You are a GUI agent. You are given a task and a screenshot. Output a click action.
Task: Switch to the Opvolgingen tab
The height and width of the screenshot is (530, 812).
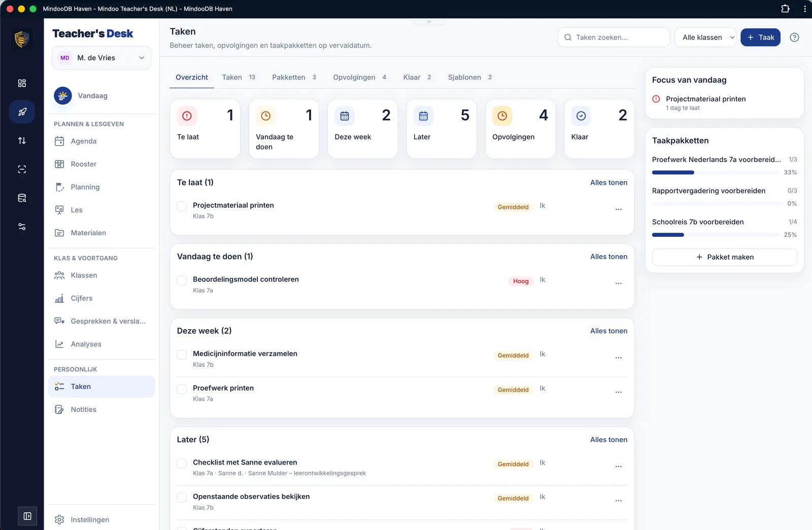click(359, 77)
